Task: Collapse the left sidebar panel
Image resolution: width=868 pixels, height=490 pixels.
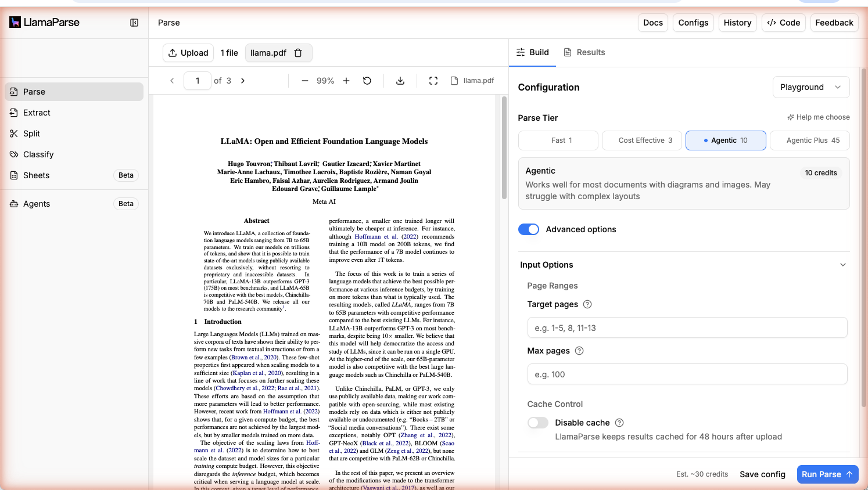Action: click(134, 22)
